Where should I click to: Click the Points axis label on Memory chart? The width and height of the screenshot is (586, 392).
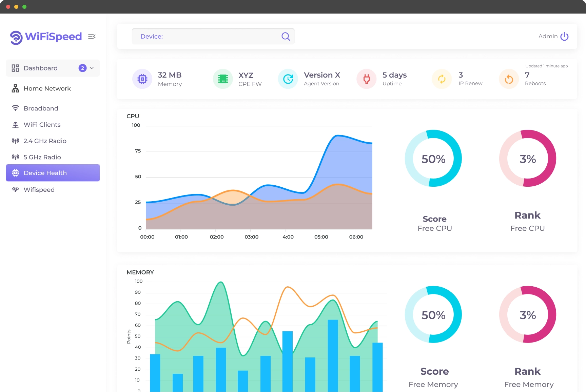tap(129, 336)
